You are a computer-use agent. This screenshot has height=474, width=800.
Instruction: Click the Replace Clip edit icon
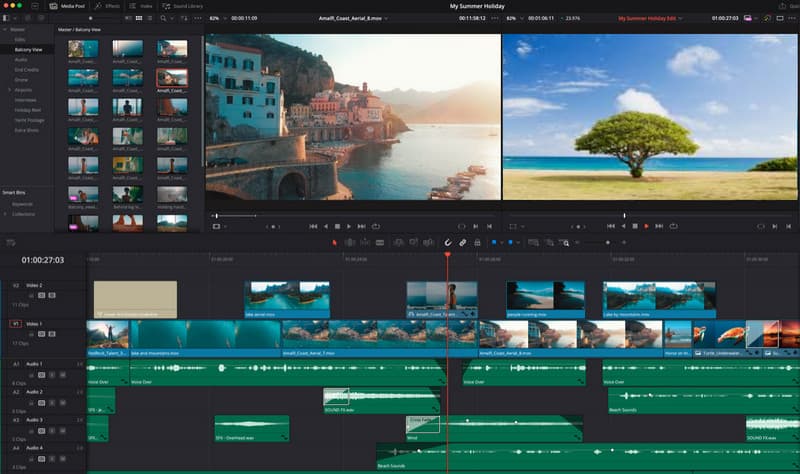428,243
